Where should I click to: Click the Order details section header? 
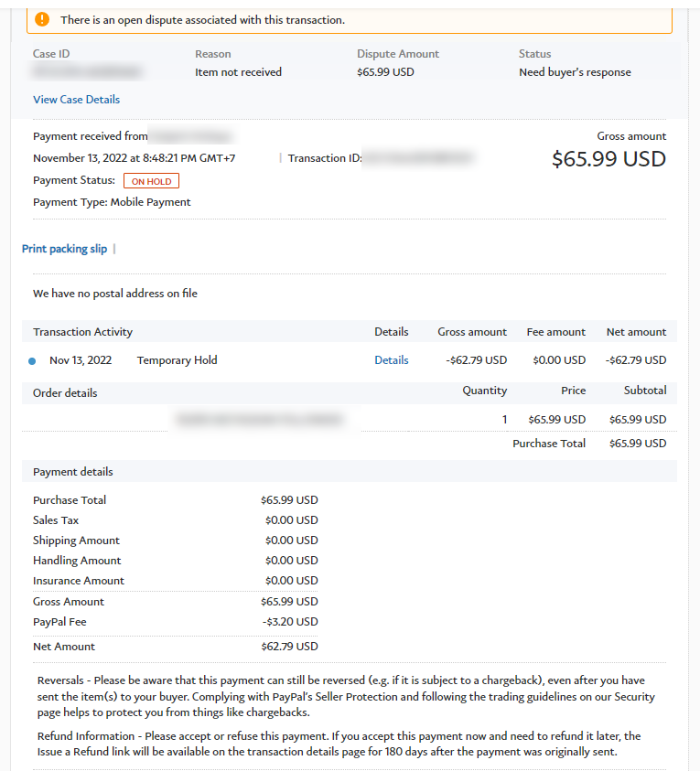coord(65,393)
